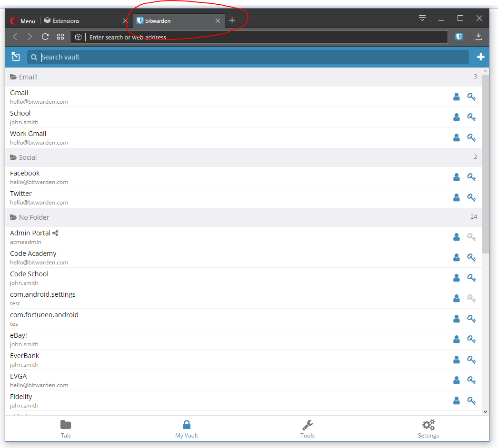Open the Gmail entry
Image resolution: width=498 pixels, height=448 pixels.
pos(229,97)
